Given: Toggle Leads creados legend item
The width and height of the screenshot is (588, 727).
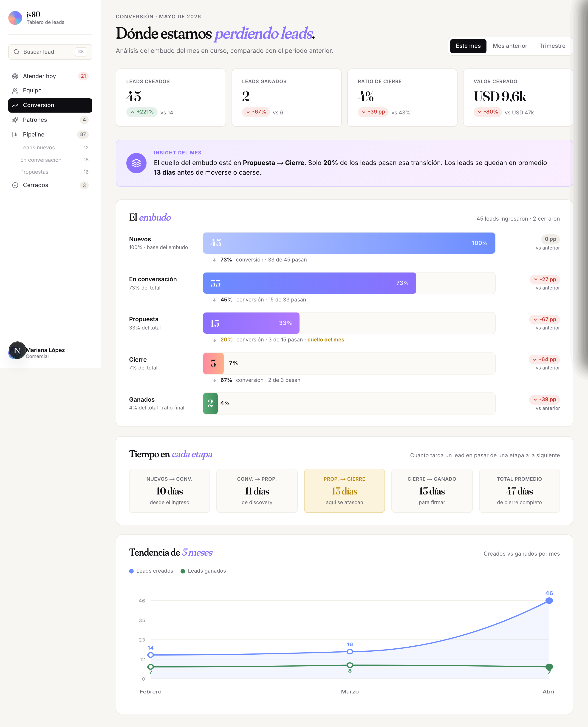Looking at the screenshot, I should [151, 571].
